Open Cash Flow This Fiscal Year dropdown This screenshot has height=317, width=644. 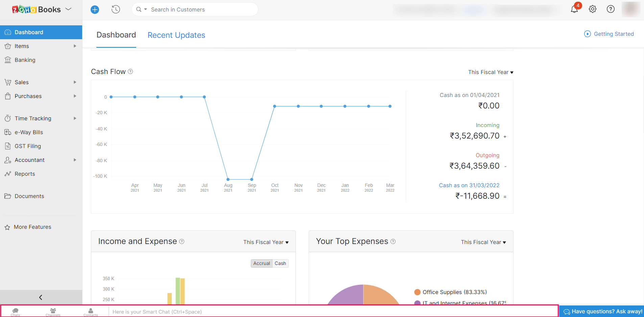coord(491,72)
